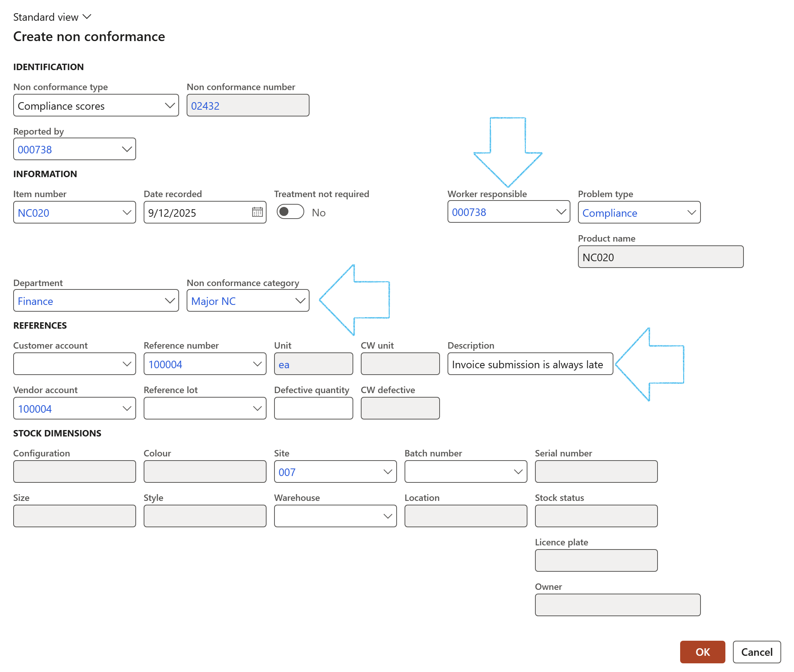
Task: Click the Defective quantity input field
Action: pyautogui.click(x=313, y=409)
